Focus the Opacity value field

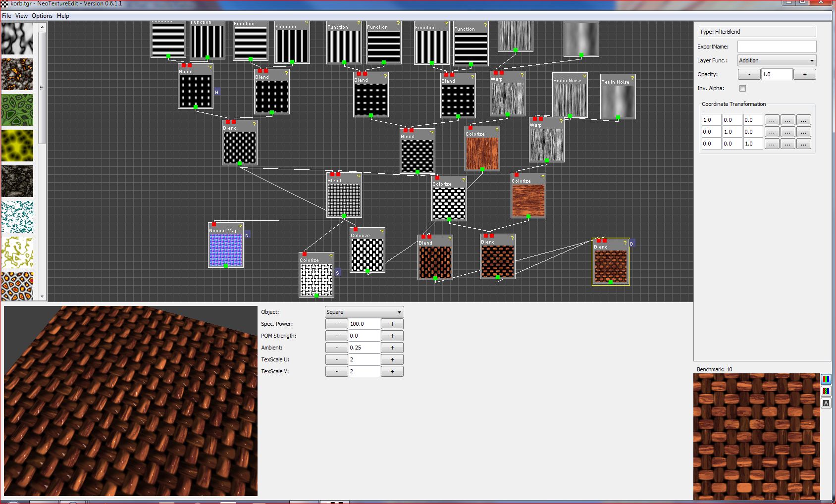coord(777,74)
